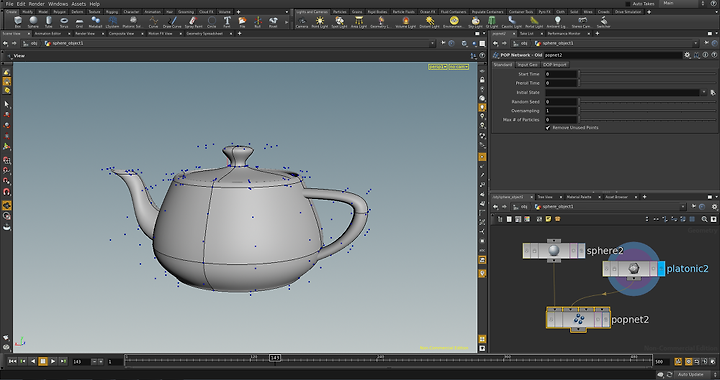Add an Ambient Light from the shelf

coord(557,22)
